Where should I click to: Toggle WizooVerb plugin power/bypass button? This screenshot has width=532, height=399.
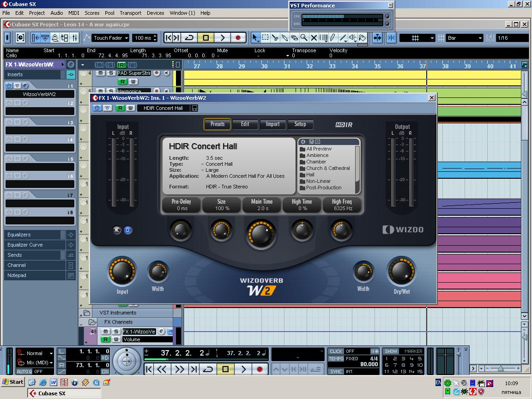(x=97, y=108)
